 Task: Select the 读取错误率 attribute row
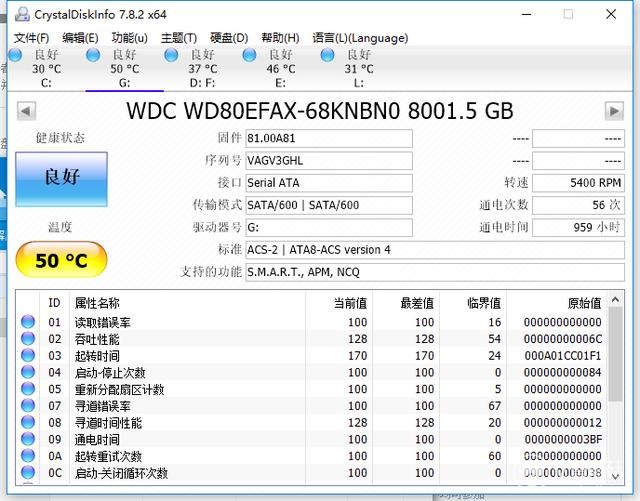pos(311,322)
